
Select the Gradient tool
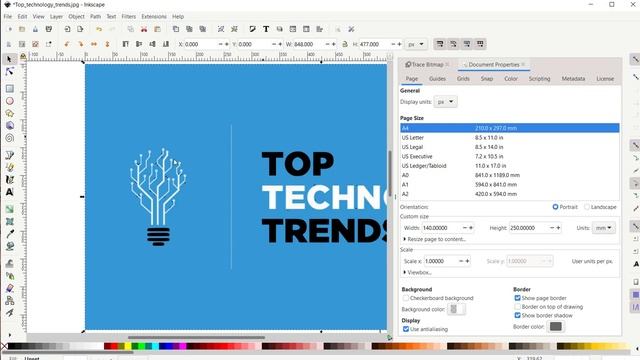[x=9, y=209]
